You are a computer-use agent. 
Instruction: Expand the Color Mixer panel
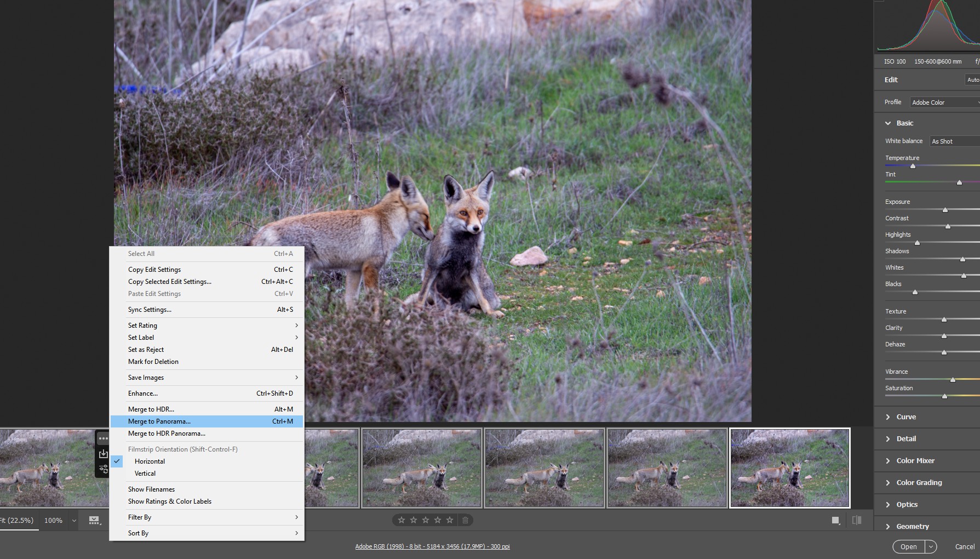[888, 461]
